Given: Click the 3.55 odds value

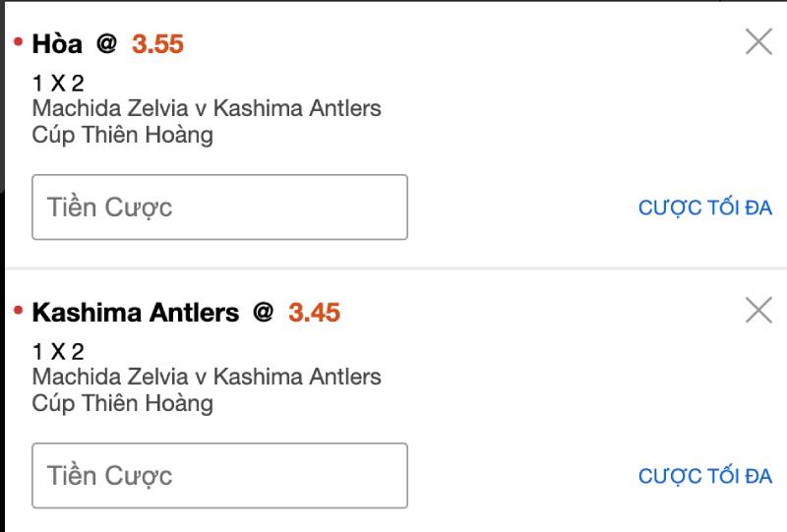Looking at the screenshot, I should coord(157,44).
